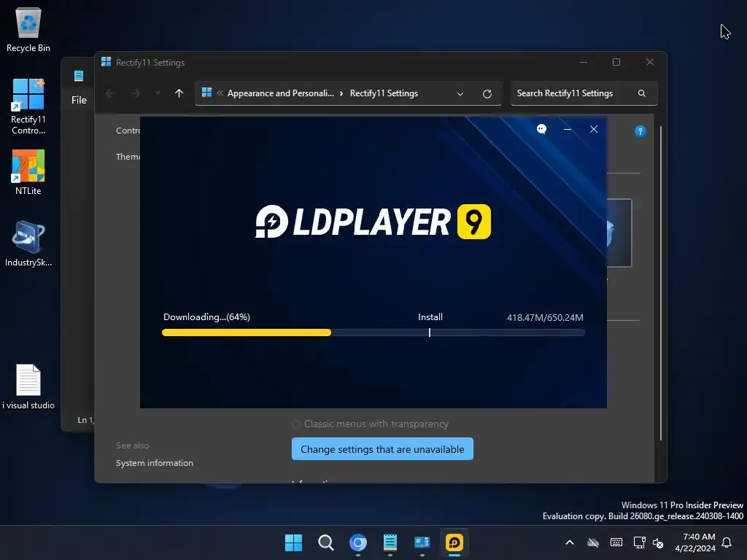The height and width of the screenshot is (560, 747).
Task: Switch to Notepad in the taskbar
Action: 390,542
